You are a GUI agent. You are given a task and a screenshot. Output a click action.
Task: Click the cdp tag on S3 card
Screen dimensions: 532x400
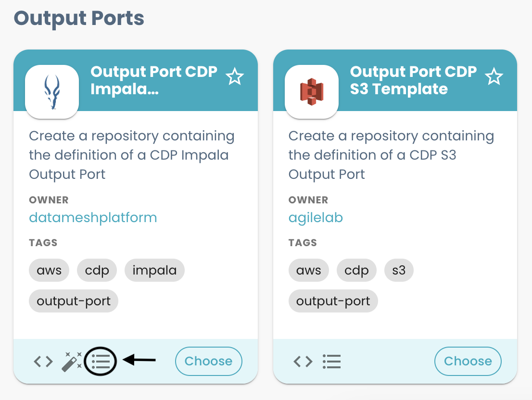356,271
